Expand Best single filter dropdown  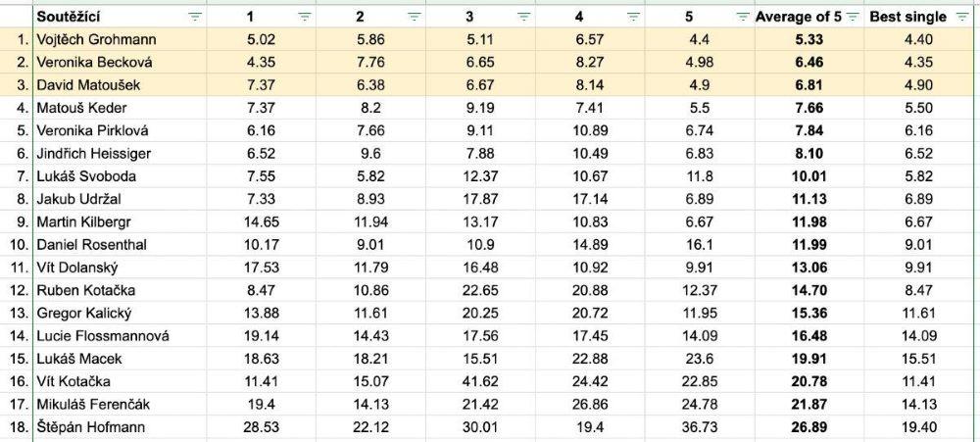coord(961,17)
